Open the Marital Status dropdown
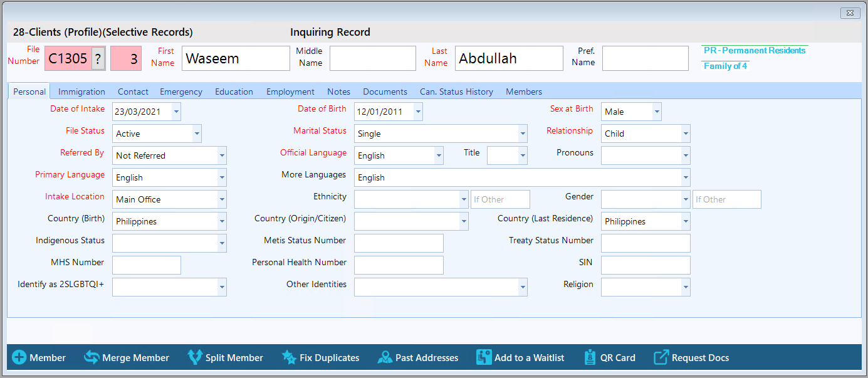 coord(523,134)
